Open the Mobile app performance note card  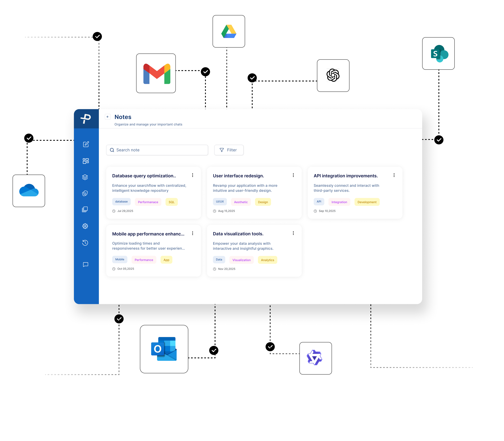coord(148,234)
